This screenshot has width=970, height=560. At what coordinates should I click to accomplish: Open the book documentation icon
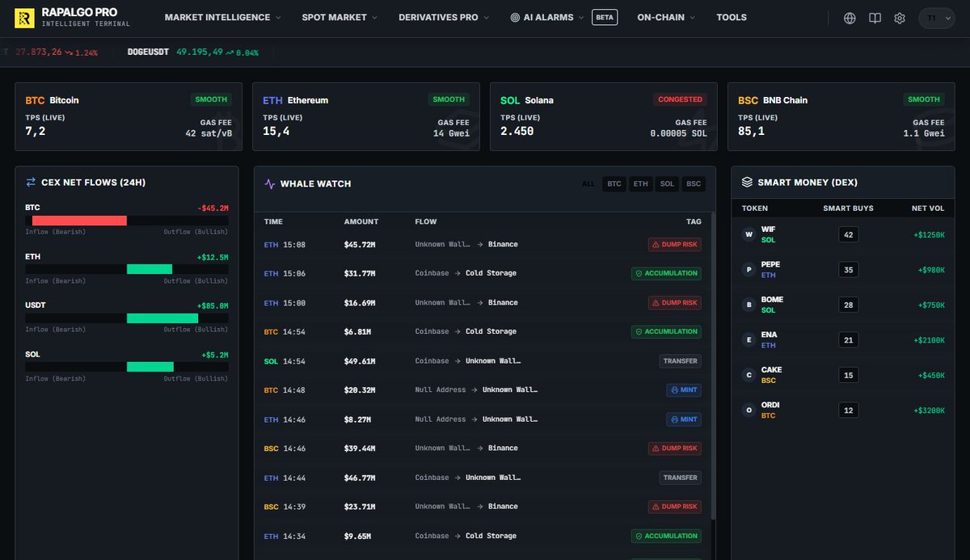coord(875,18)
